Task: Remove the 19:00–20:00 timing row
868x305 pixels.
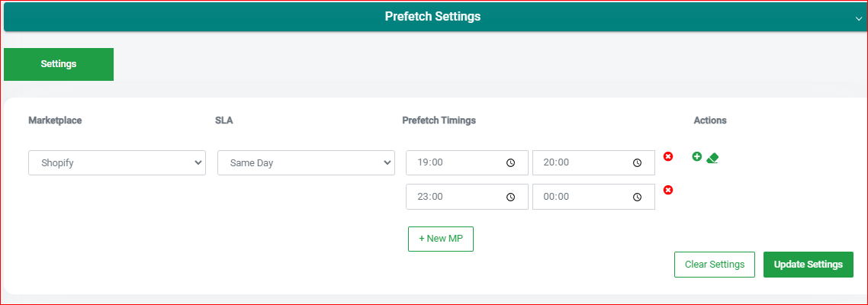Action: pos(668,156)
